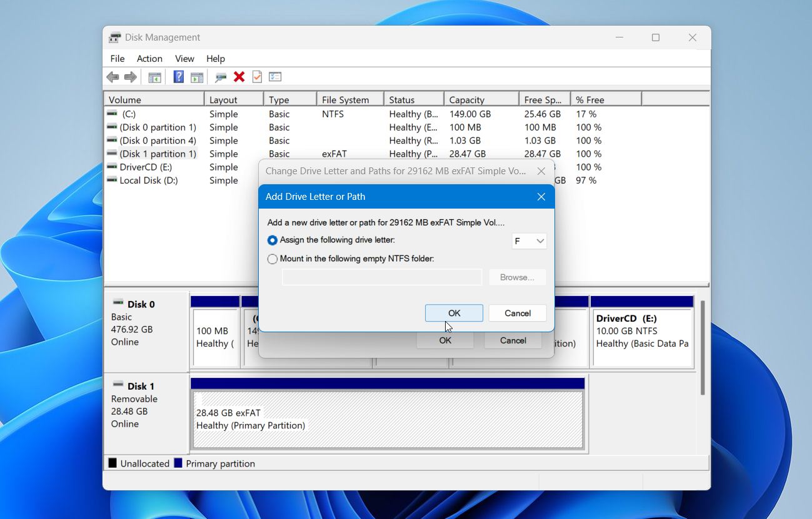Click the vertical scrollbar of the disk pane
This screenshot has width=812, height=519.
pyautogui.click(x=703, y=348)
